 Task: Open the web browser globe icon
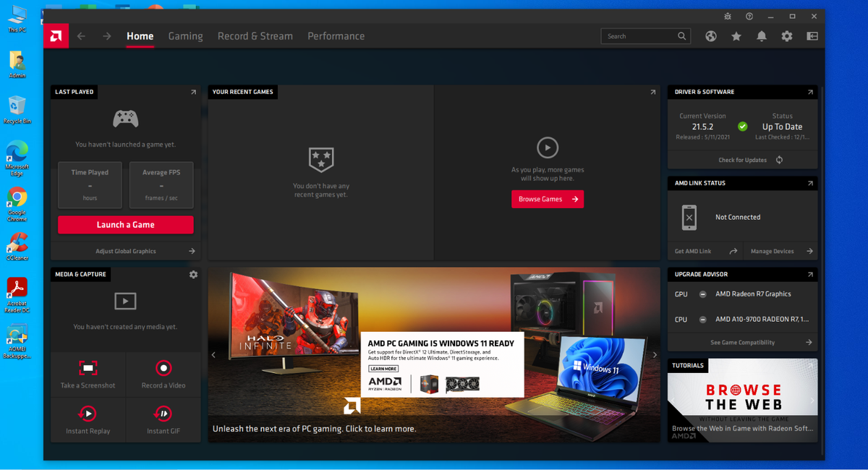point(711,36)
